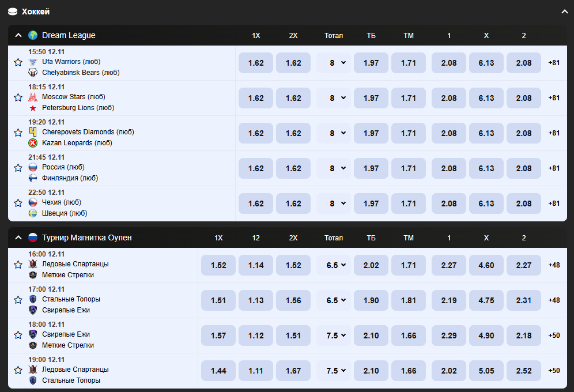Viewport: 574px width, 392px height.
Task: Click the Kazan Leopards team logo
Action: coord(33,143)
